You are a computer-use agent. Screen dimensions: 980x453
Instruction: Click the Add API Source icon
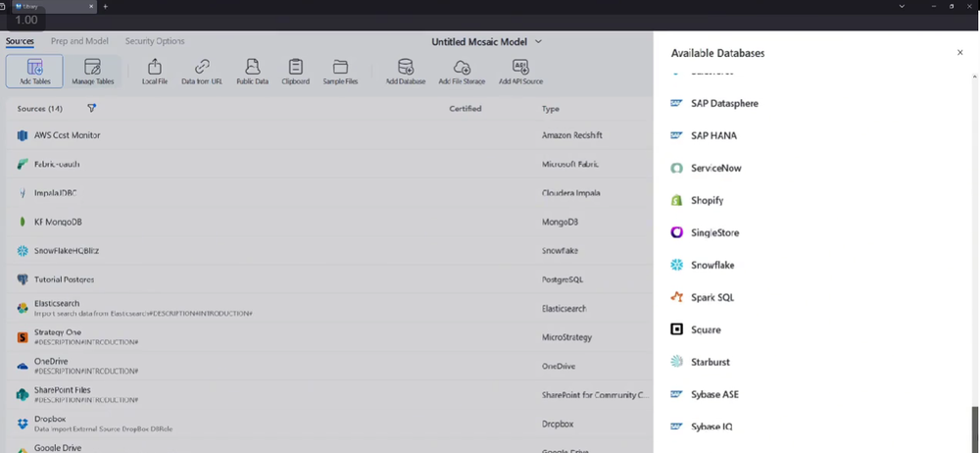520,67
